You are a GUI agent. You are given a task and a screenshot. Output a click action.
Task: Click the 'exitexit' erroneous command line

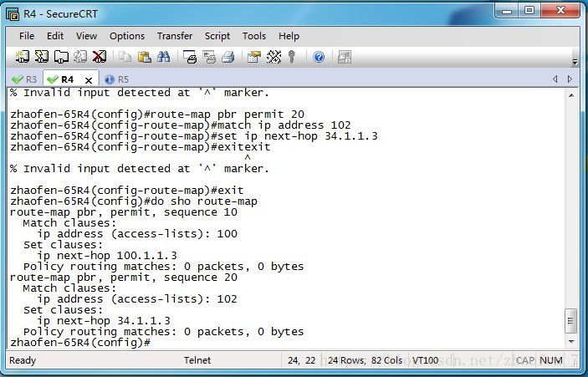[x=140, y=146]
